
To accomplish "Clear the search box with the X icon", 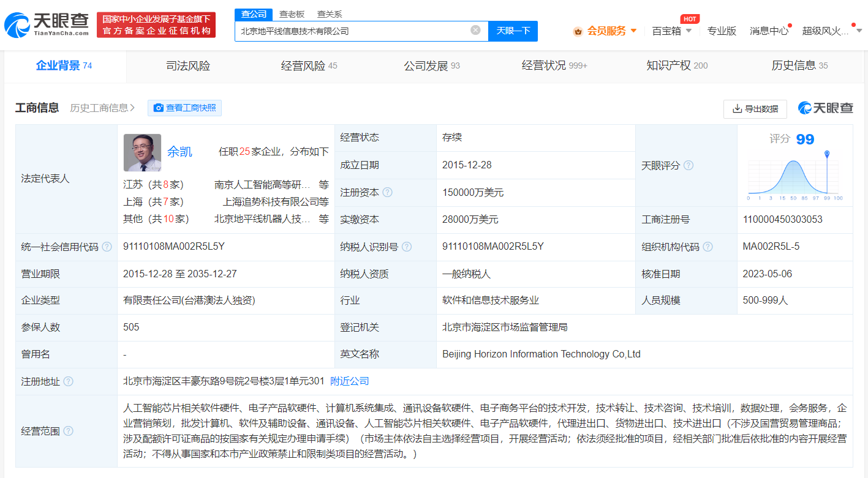I will pyautogui.click(x=475, y=30).
